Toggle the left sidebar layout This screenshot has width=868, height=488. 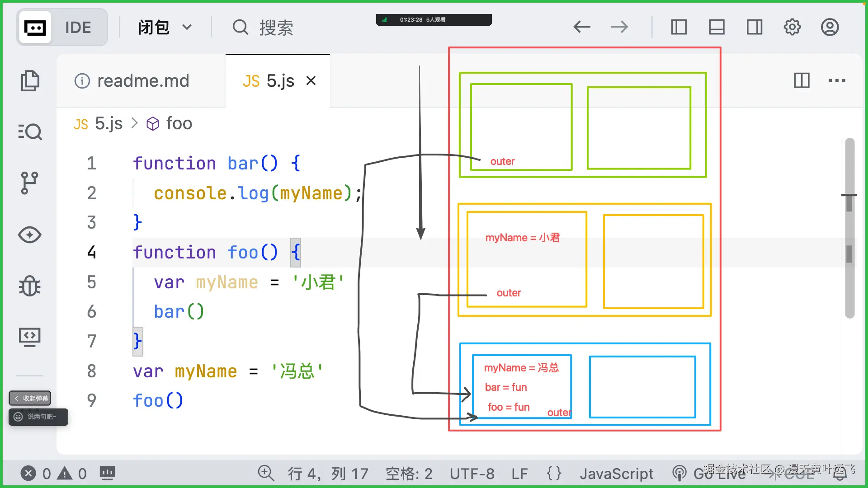[679, 27]
